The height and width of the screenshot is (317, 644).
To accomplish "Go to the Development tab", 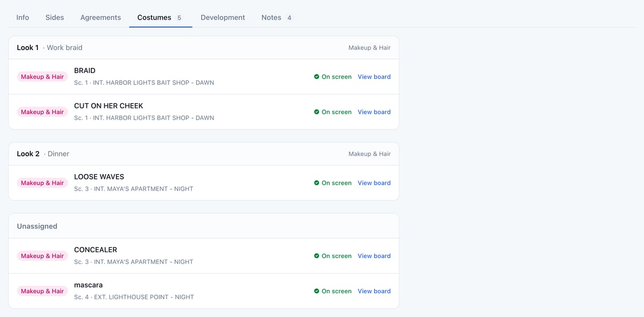I will click(x=223, y=17).
